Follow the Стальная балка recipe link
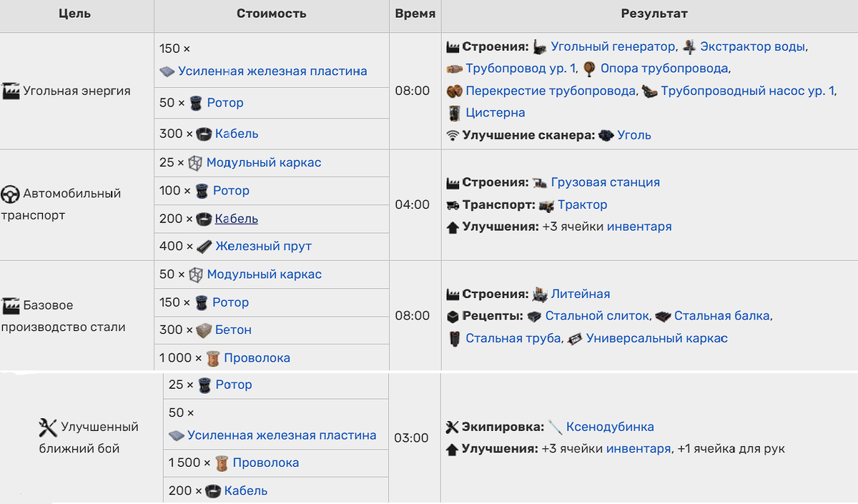The width and height of the screenshot is (858, 504). tap(722, 316)
